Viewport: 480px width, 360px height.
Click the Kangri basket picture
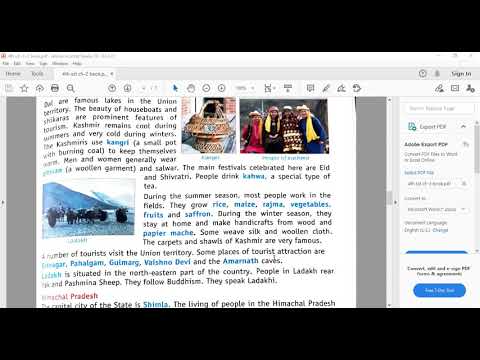coord(209,125)
